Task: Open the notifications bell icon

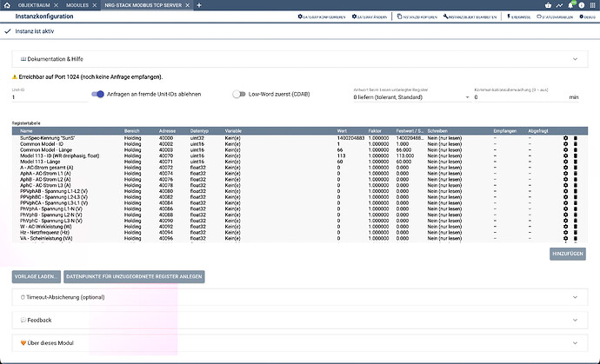Action: coord(570,5)
